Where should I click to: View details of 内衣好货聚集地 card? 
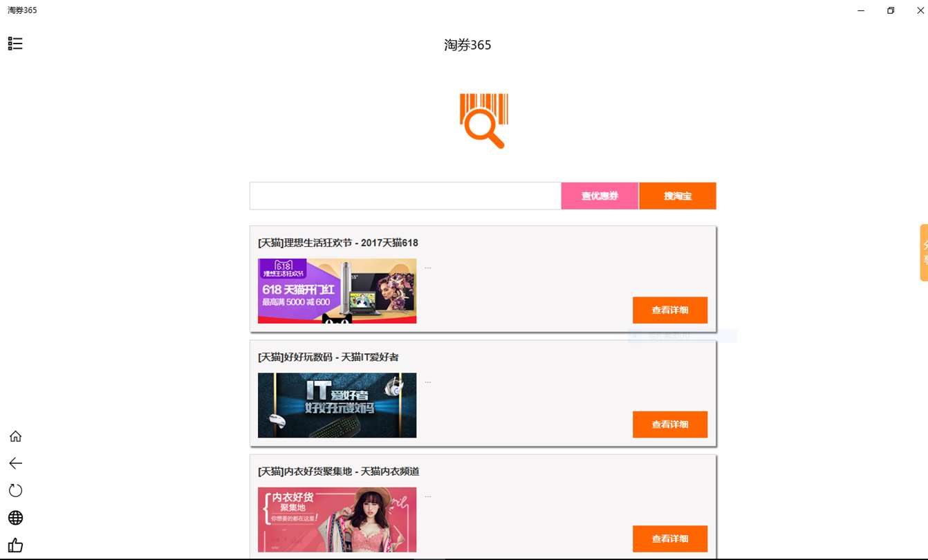tap(670, 539)
